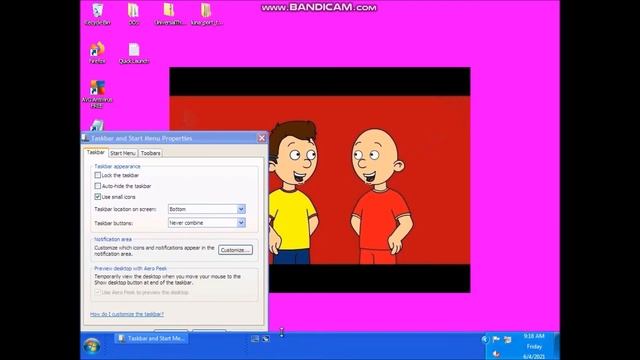Open the partially hidden shortcut below AVG
The image size is (640, 360).
pyautogui.click(x=97, y=125)
